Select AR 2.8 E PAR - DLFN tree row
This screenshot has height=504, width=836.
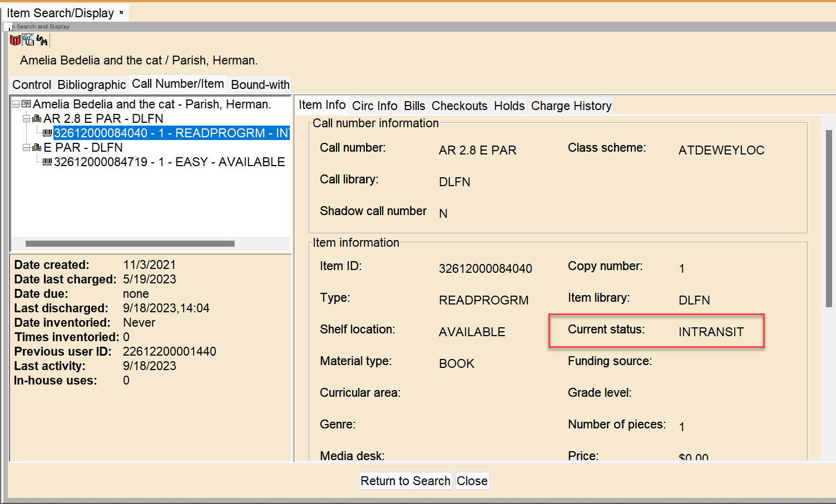[103, 118]
